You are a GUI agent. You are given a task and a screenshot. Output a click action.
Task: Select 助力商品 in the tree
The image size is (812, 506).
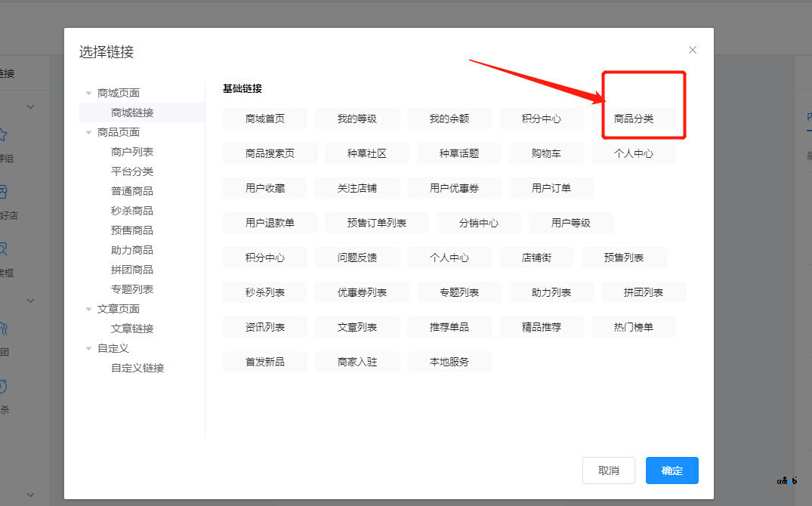[x=132, y=250]
